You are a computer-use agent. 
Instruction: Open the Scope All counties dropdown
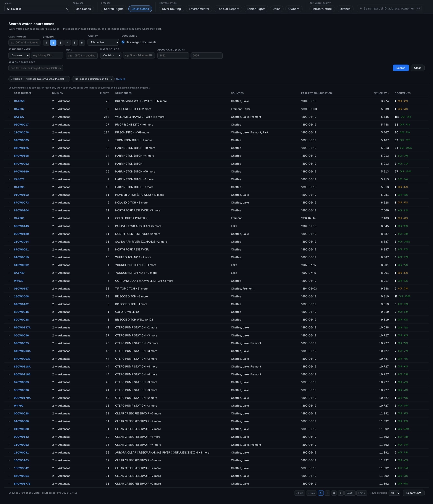click(37, 9)
